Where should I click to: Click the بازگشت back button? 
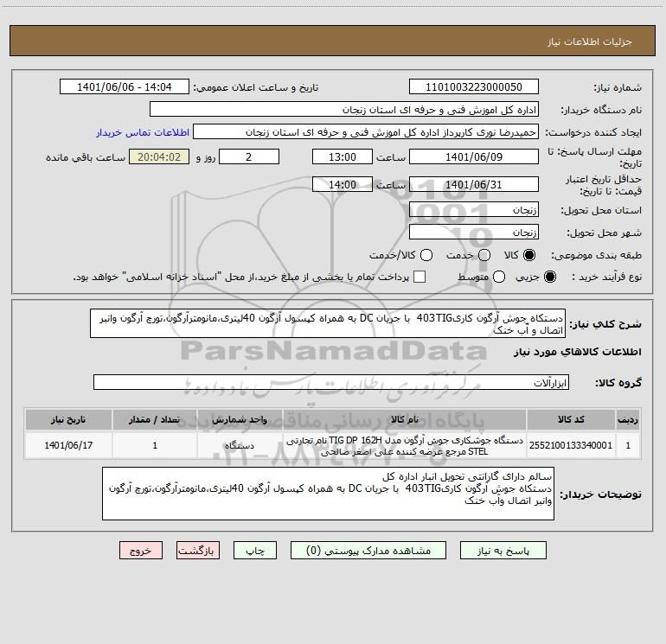(x=198, y=550)
